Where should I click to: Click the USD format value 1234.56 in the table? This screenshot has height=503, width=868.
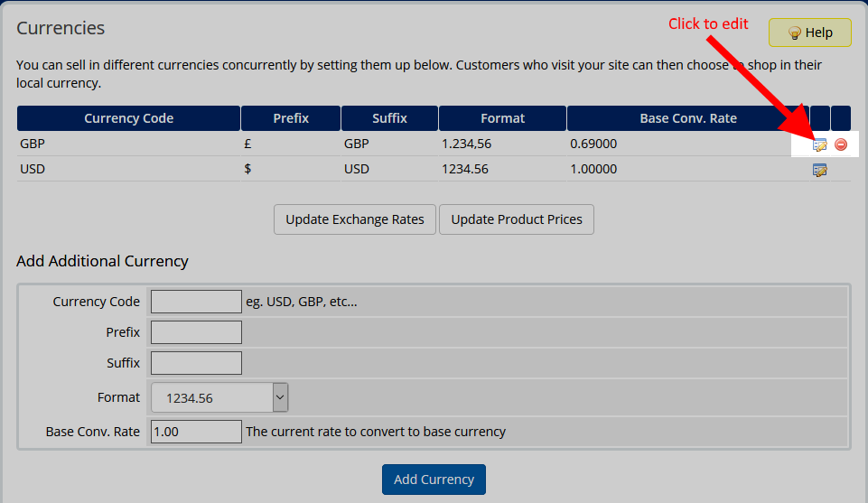pyautogui.click(x=464, y=169)
